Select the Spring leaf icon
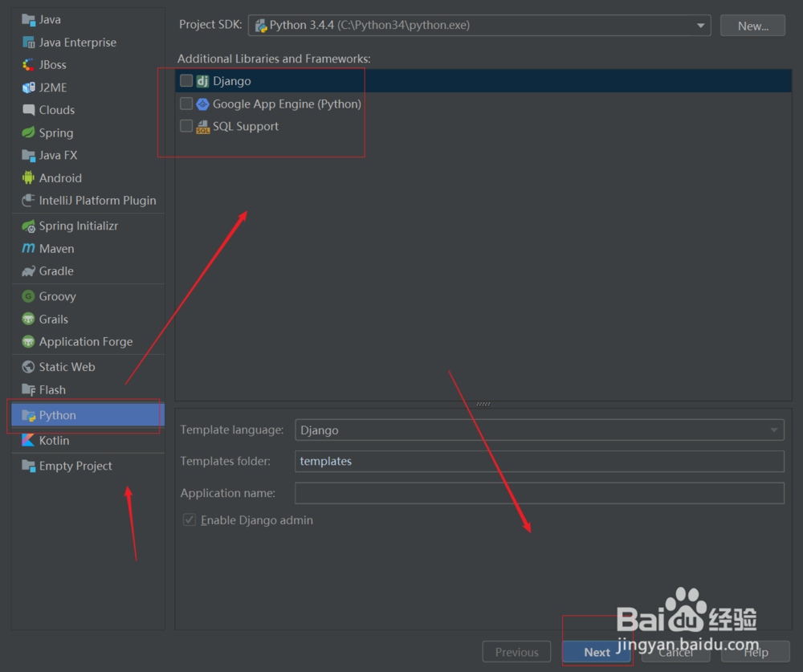The height and width of the screenshot is (672, 803). 28,132
